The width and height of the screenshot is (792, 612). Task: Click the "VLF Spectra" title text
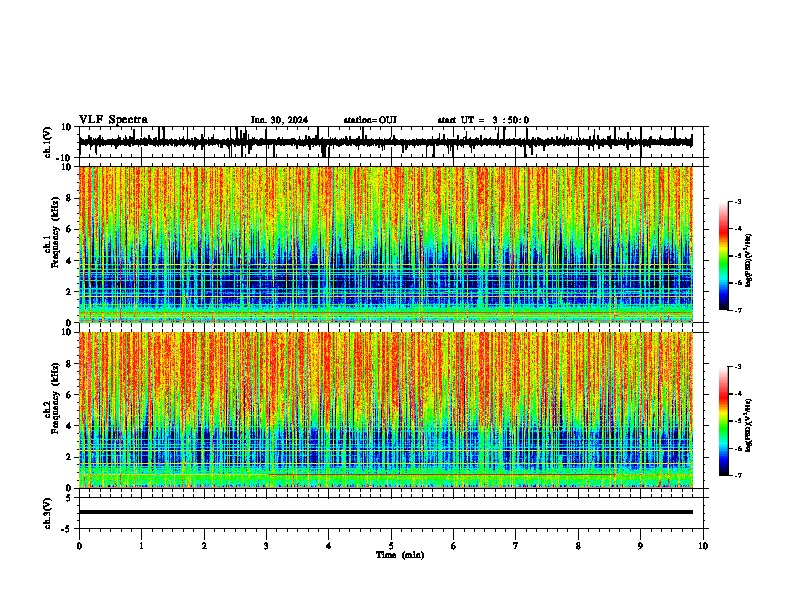pos(113,120)
